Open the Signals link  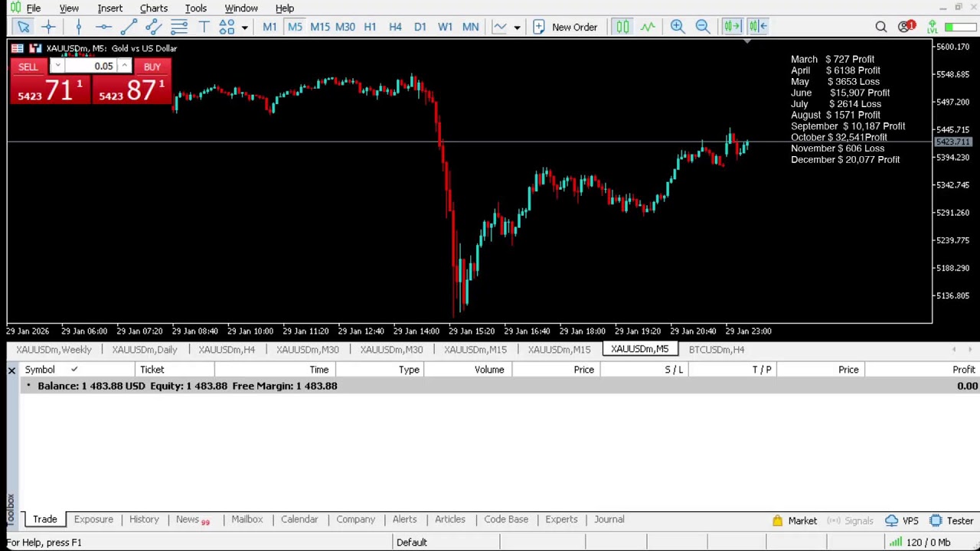point(851,521)
